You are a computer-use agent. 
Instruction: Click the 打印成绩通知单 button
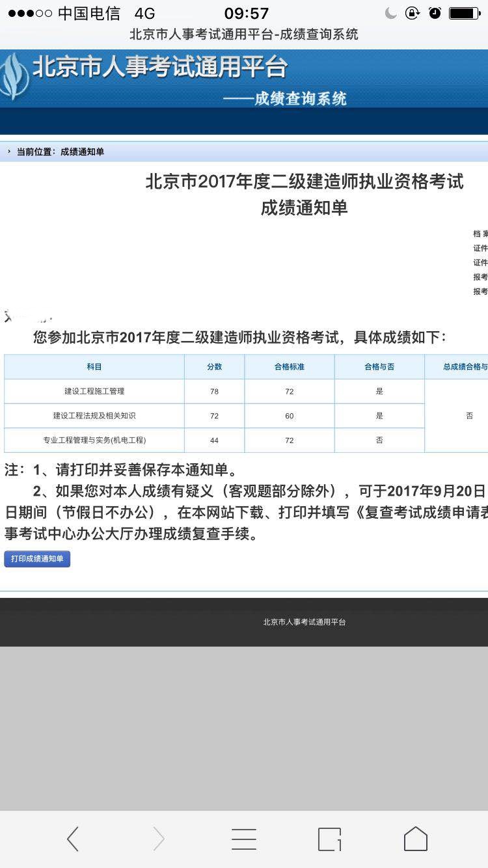(x=37, y=559)
